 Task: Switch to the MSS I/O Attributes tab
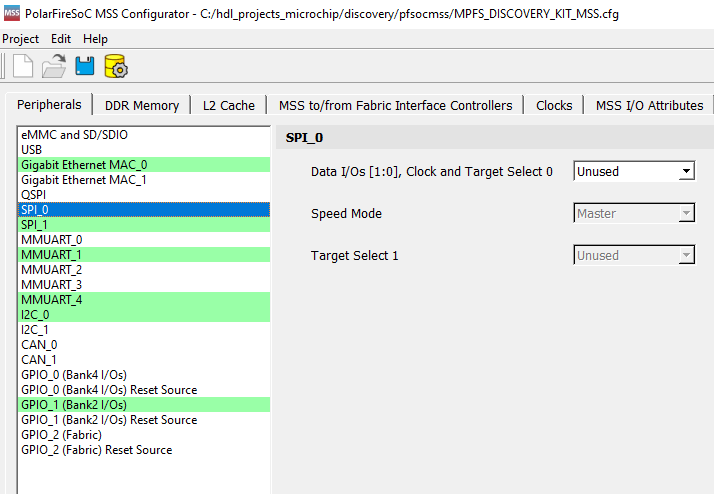[x=649, y=105]
